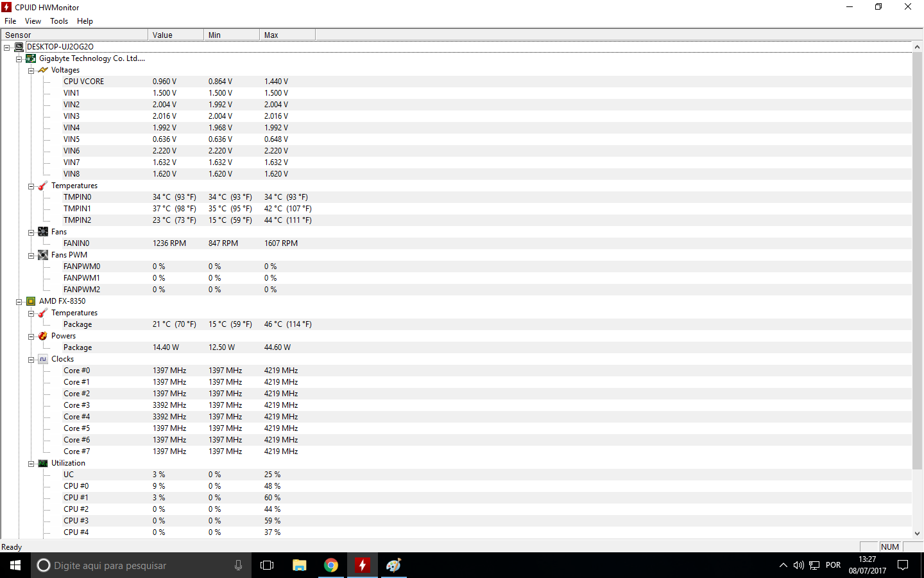Show hidden system tray icons
The image size is (924, 578).
click(x=783, y=565)
